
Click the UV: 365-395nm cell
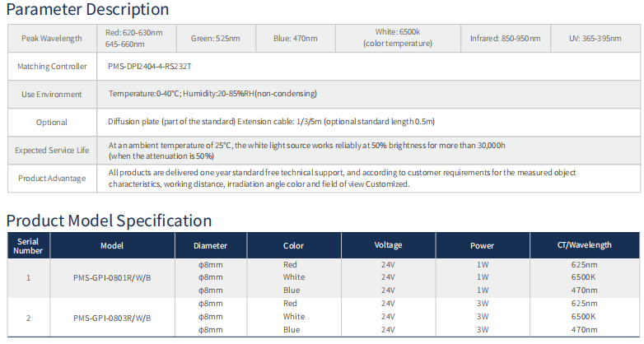(x=596, y=39)
